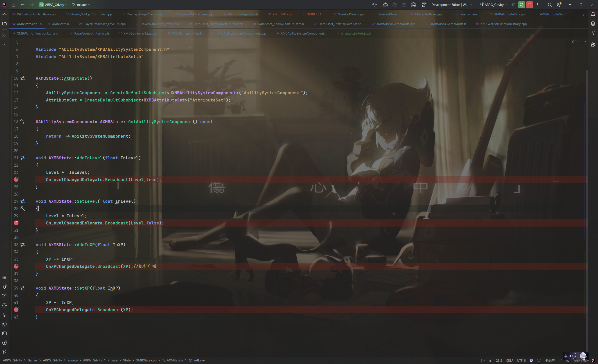Click the Source breadcrumb
This screenshot has width=598, height=364.
click(72, 360)
